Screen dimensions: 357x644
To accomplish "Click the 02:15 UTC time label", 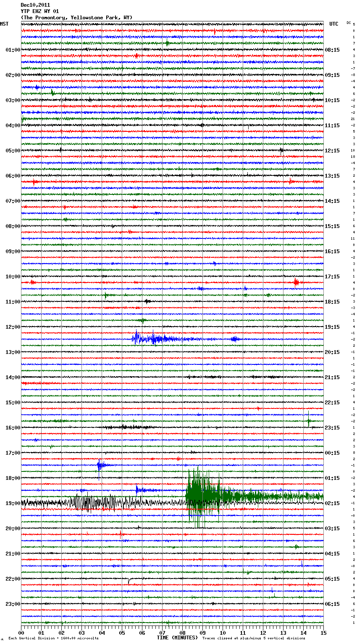I will click(332, 503).
